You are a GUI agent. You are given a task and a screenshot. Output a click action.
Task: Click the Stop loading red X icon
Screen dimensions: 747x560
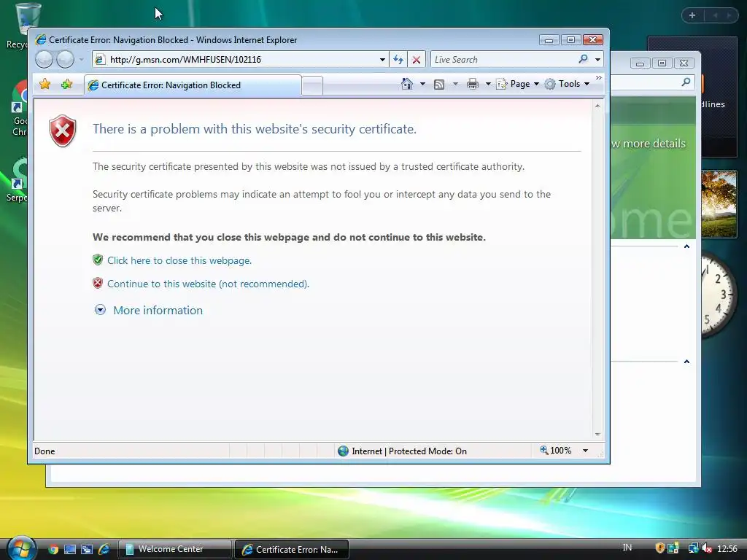click(x=417, y=60)
